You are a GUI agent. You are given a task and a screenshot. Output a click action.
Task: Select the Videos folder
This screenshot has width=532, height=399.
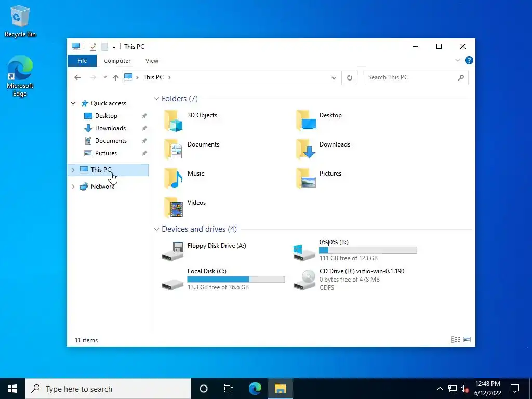[185, 207]
